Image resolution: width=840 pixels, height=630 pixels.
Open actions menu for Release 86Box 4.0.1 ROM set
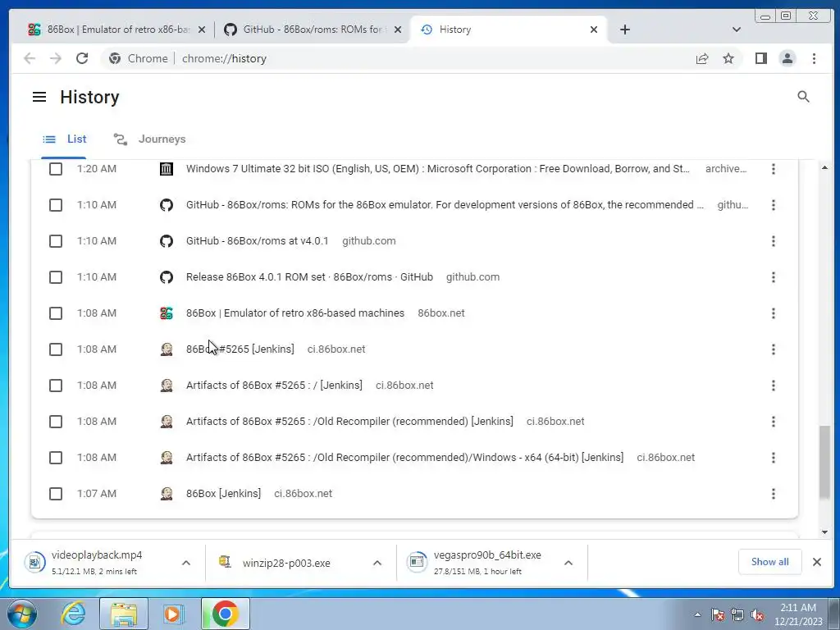click(773, 277)
